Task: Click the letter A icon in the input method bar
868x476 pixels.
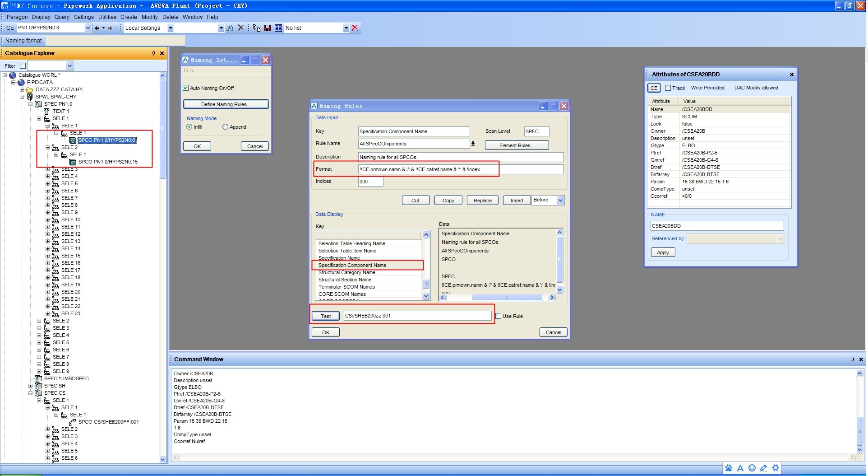Action: (x=740, y=468)
